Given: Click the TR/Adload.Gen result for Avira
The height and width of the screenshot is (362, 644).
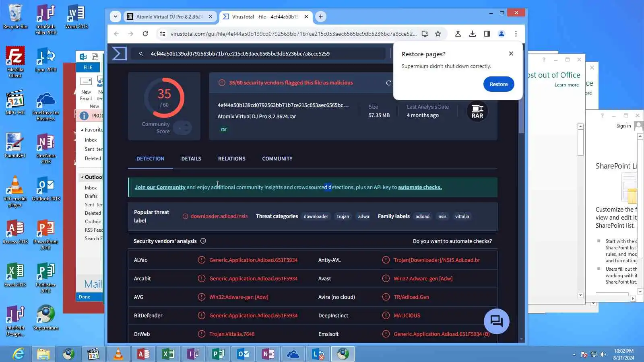Looking at the screenshot, I should pyautogui.click(x=411, y=297).
